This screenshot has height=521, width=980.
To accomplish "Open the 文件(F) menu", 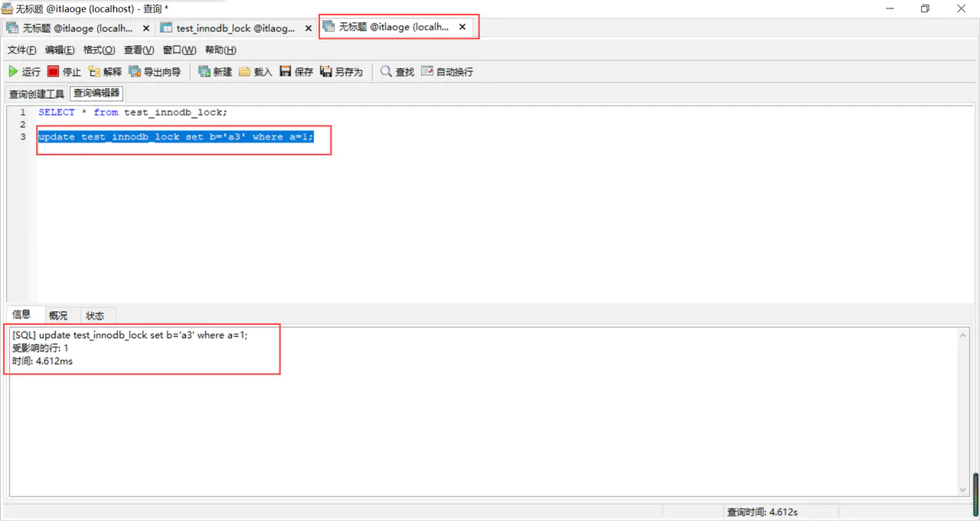I will (x=21, y=50).
